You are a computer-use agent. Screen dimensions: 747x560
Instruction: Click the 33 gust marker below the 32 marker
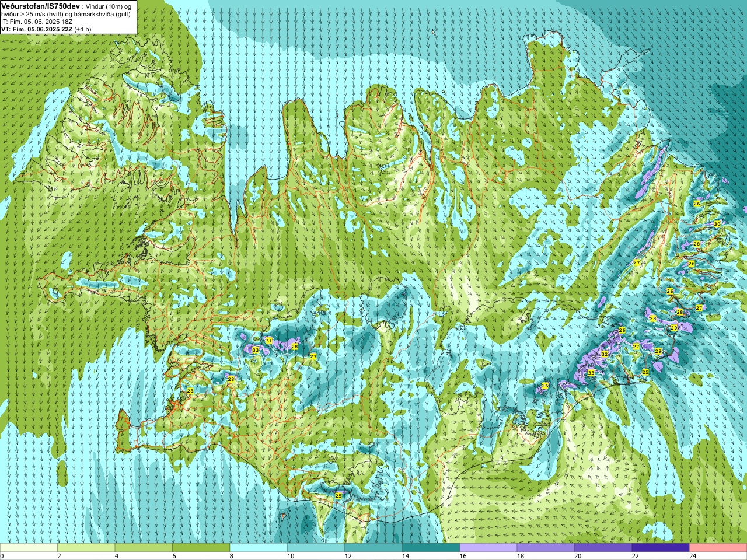(591, 373)
